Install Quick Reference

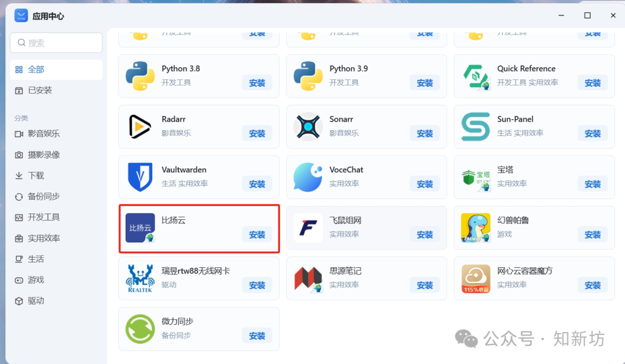(593, 83)
